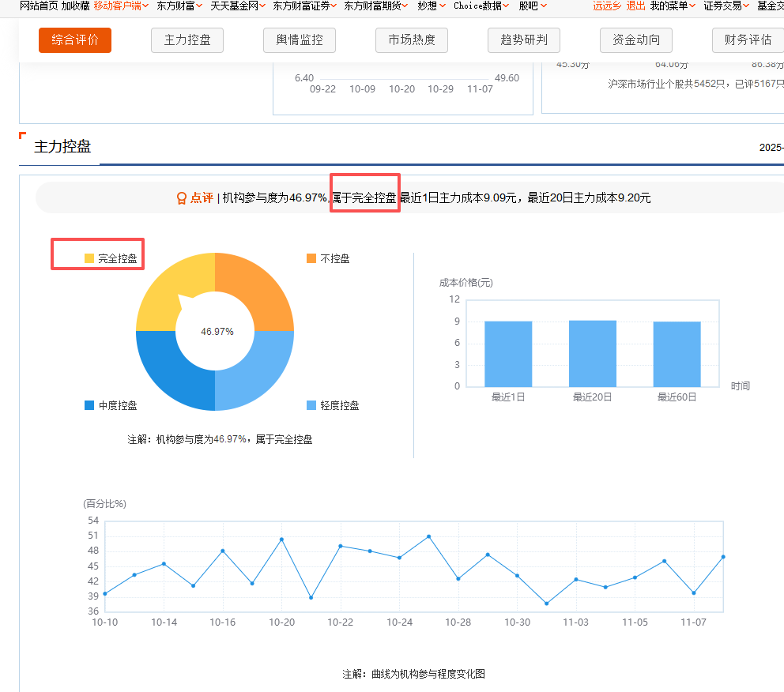Click the yellow 完全控盘 legend square
Viewport: 784px width, 692px height.
[89, 258]
